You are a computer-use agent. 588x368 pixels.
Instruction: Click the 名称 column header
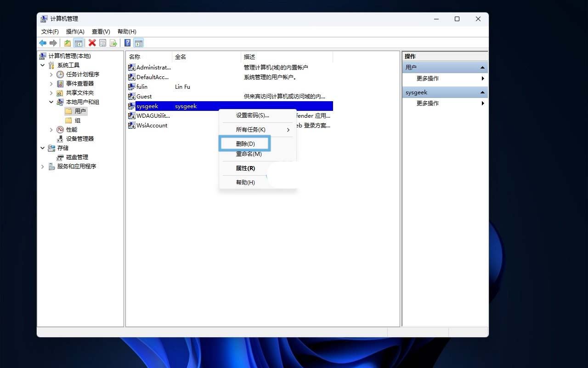135,57
